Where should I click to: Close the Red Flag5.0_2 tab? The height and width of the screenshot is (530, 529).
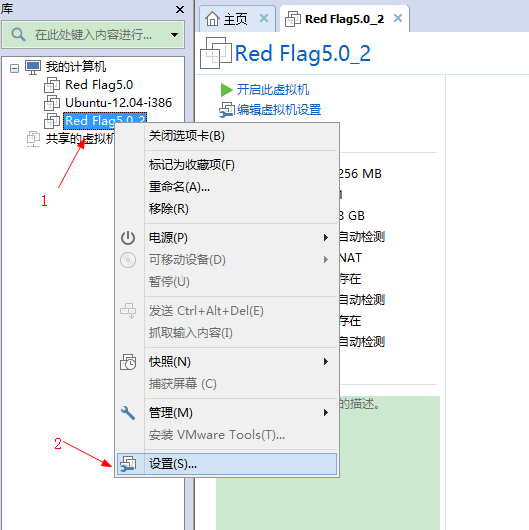pyautogui.click(x=398, y=18)
